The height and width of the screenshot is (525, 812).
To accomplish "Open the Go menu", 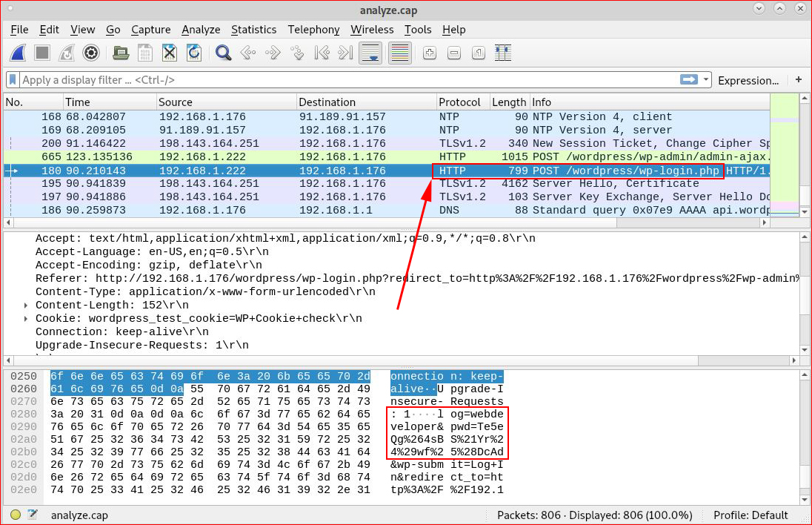I will 113,30.
